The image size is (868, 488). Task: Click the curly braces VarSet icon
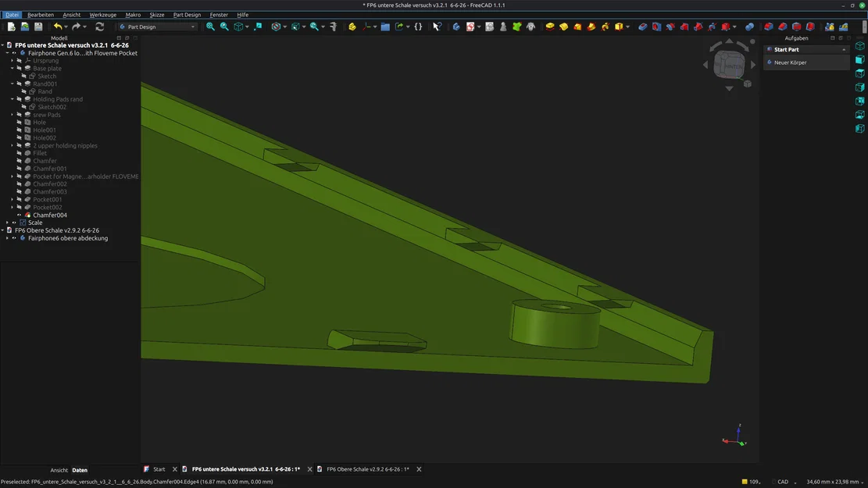coord(419,27)
